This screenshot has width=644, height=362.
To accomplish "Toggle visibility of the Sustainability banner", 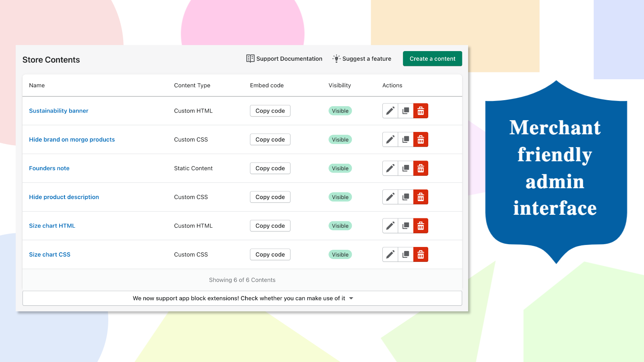I will (340, 111).
